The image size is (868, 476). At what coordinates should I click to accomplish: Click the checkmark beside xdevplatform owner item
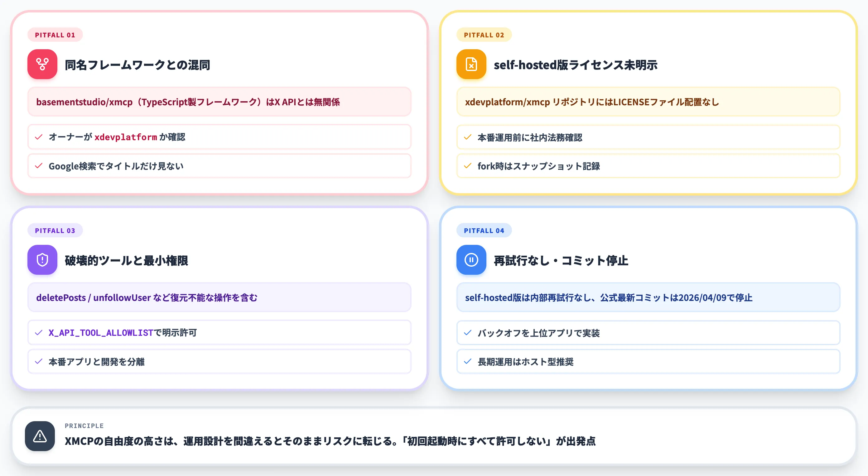(x=39, y=137)
